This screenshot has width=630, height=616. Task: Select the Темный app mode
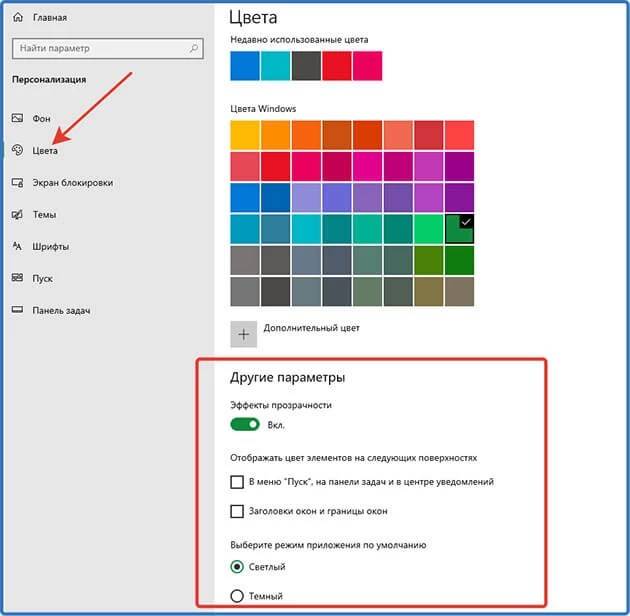click(x=237, y=596)
